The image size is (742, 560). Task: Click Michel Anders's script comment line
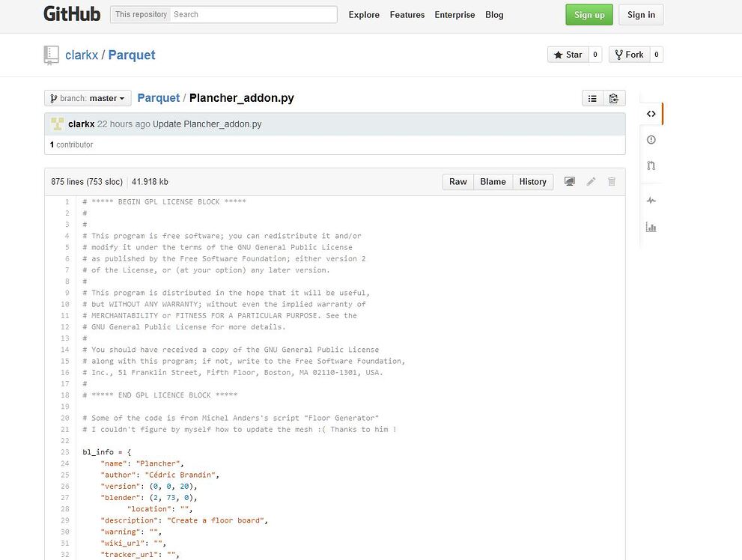[x=231, y=418]
